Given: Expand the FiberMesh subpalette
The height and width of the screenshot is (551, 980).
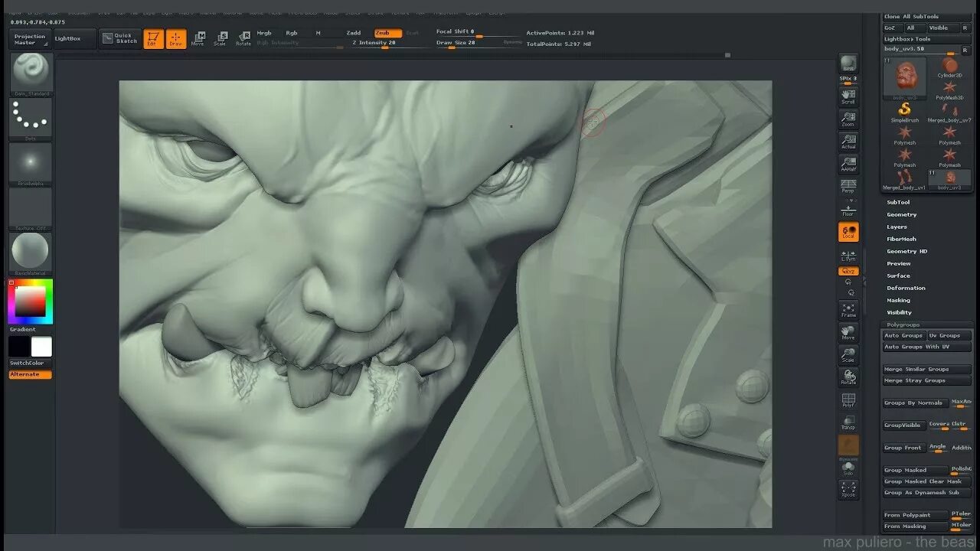Looking at the screenshot, I should pos(901,239).
